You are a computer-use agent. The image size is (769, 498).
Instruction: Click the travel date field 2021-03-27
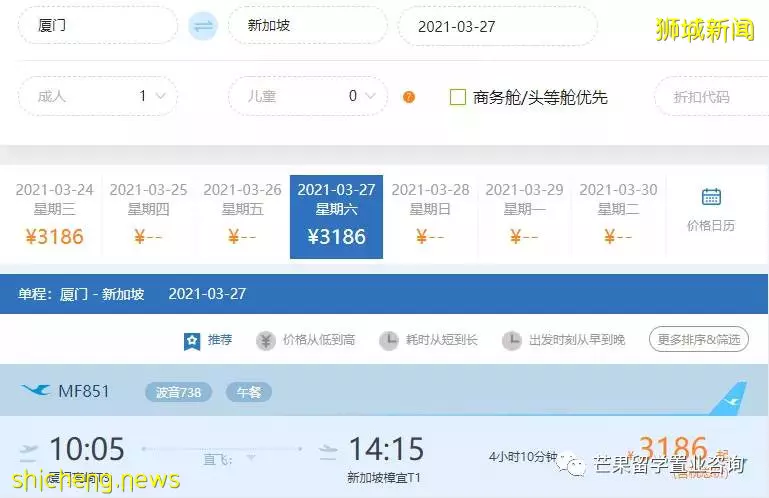[x=497, y=26]
